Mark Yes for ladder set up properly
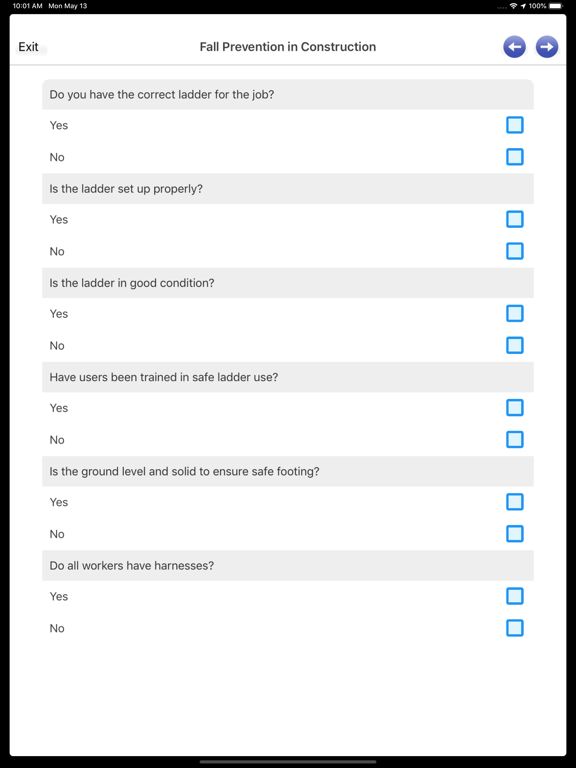 [515, 219]
